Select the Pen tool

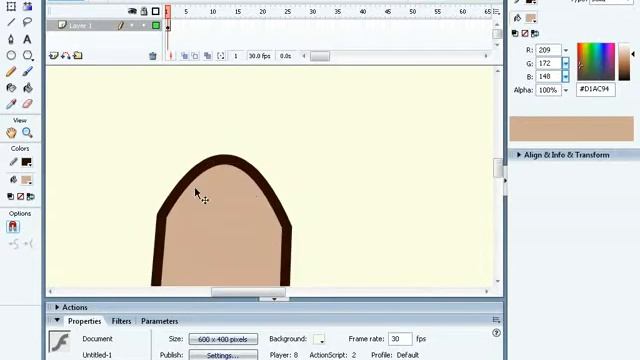[11, 39]
